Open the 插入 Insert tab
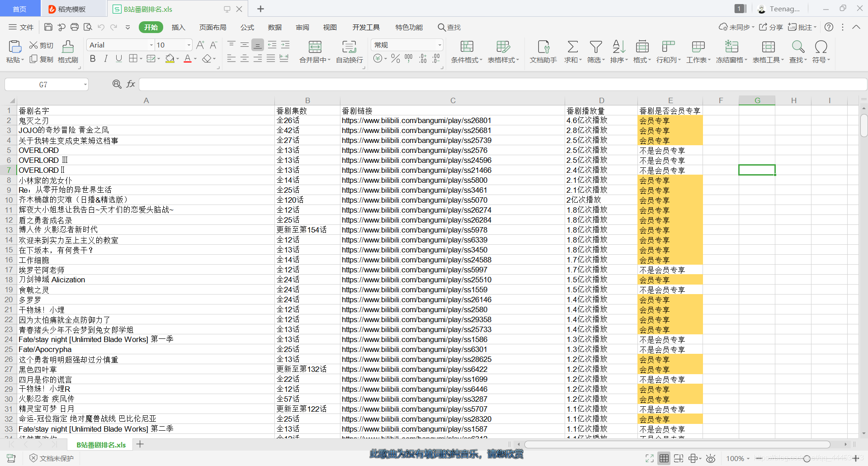The height and width of the screenshot is (466, 868). 179,27
